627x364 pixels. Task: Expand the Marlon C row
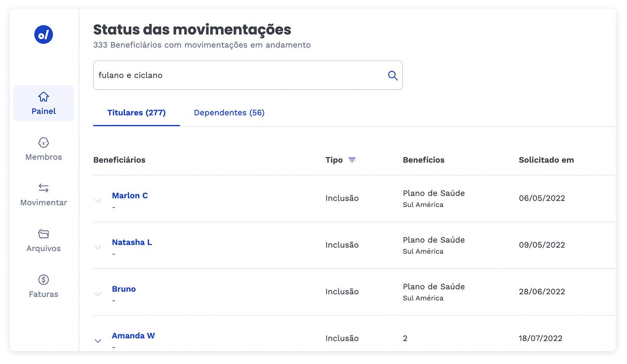tap(98, 201)
